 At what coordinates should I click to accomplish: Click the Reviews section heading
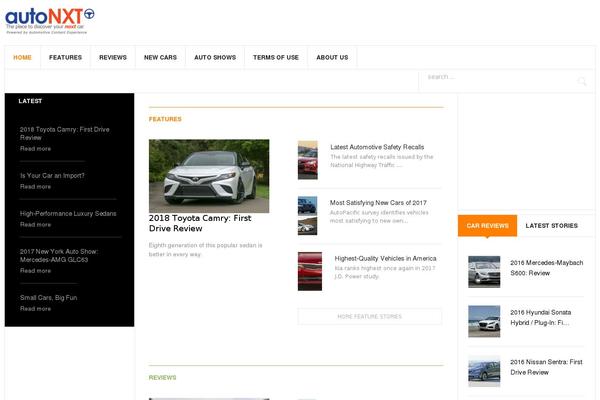click(x=163, y=377)
